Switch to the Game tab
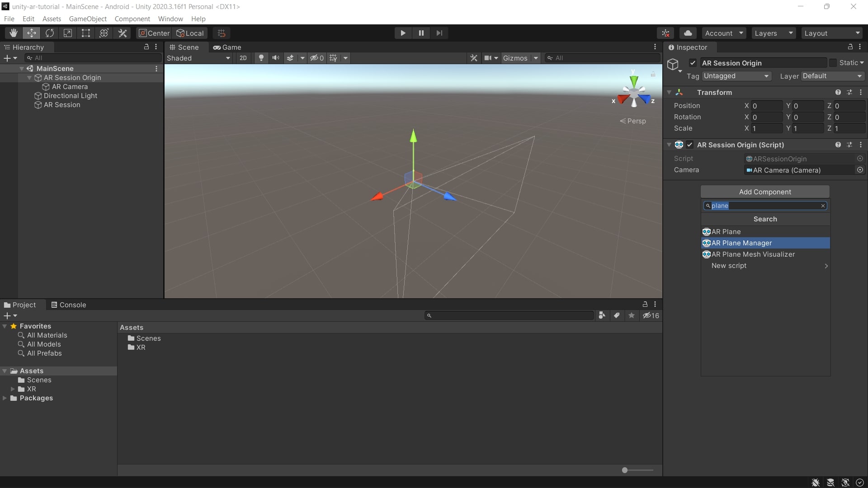Viewport: 868px width, 488px height. (x=227, y=47)
